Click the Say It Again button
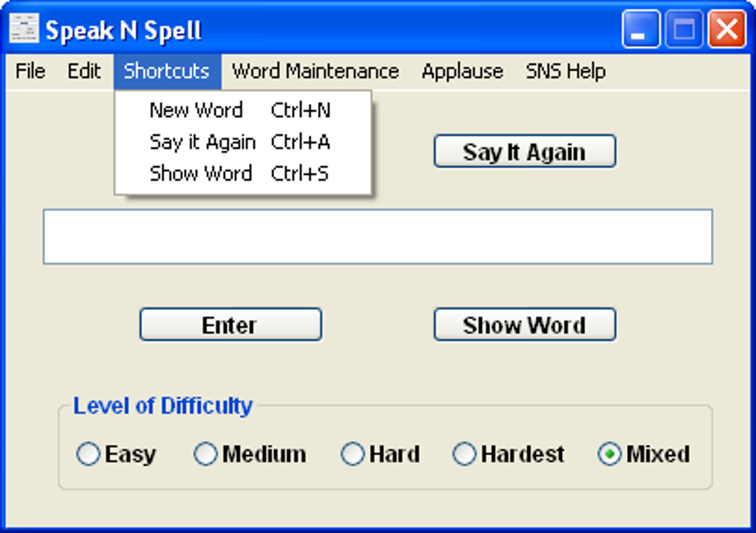Screen dimensions: 756x533 (x=525, y=151)
